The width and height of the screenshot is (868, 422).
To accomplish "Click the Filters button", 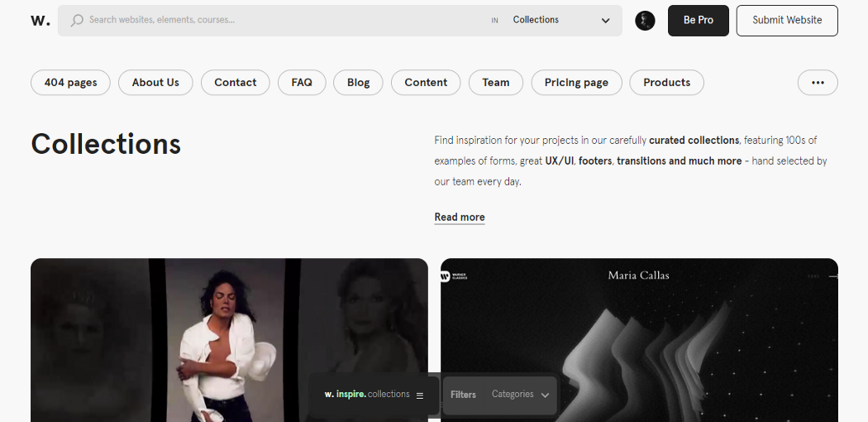I will (463, 395).
